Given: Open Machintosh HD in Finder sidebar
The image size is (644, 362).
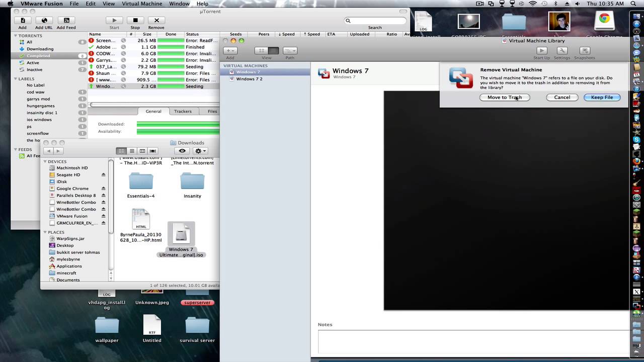Looking at the screenshot, I should click(72, 168).
